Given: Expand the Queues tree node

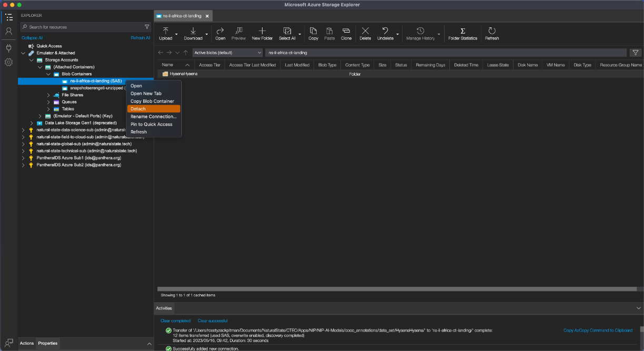Looking at the screenshot, I should 48,102.
